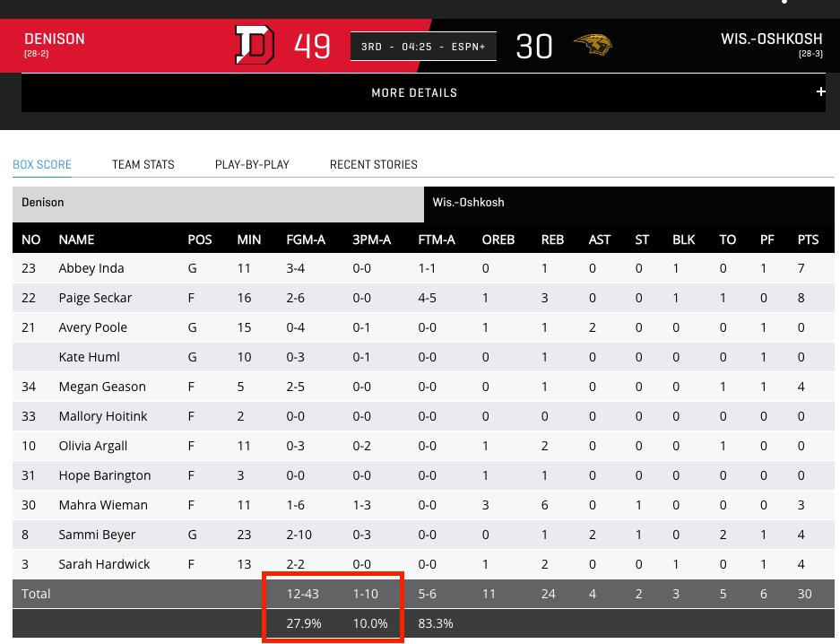Click the game status 3RD 04:25 ESPN+ box
840x644 pixels.
pos(423,47)
